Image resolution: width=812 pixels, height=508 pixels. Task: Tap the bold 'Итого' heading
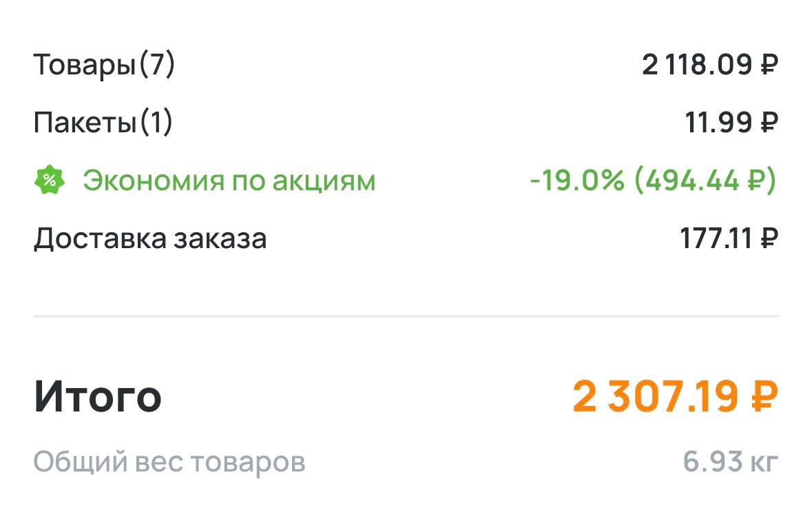98,396
